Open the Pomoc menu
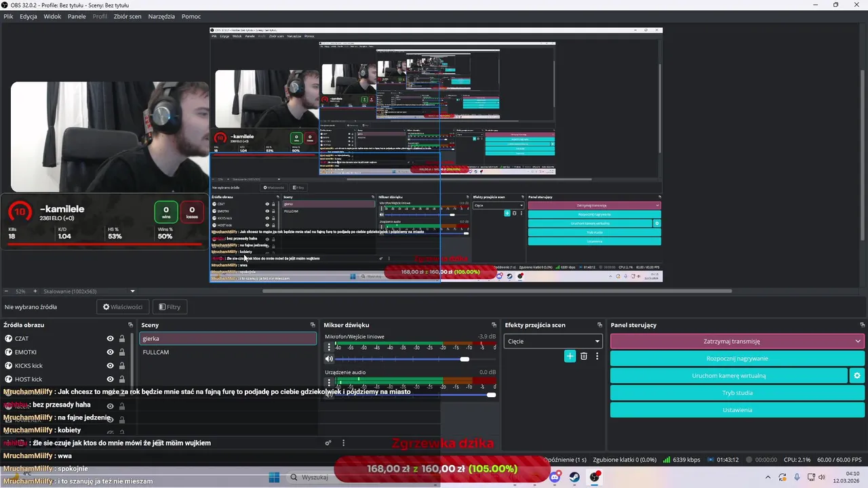The width and height of the screenshot is (868, 488). [x=191, y=16]
